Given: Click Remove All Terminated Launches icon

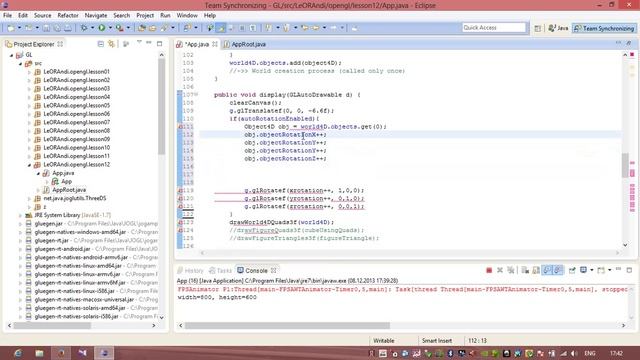Looking at the screenshot, I should point(510,270).
